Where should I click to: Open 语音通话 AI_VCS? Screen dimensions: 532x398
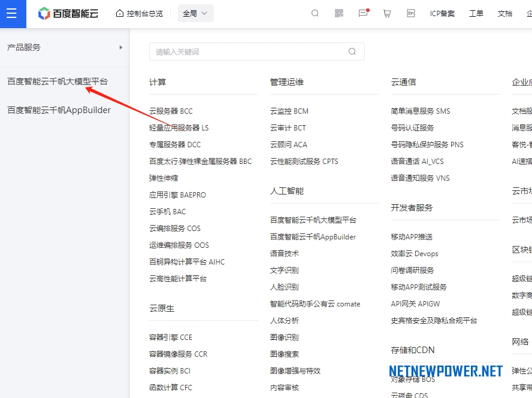418,162
